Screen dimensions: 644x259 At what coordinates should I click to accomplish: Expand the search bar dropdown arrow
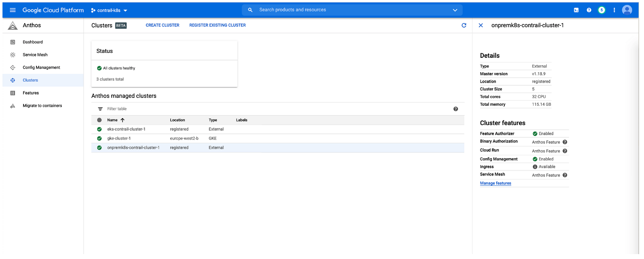[x=455, y=10]
